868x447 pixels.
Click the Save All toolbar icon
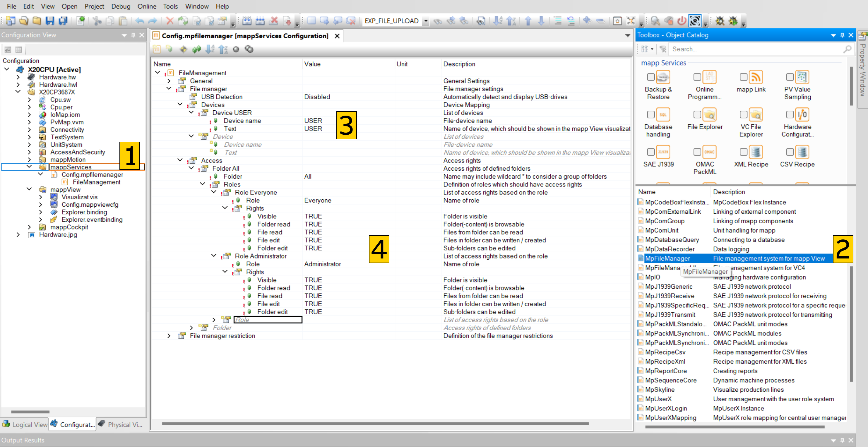(63, 21)
